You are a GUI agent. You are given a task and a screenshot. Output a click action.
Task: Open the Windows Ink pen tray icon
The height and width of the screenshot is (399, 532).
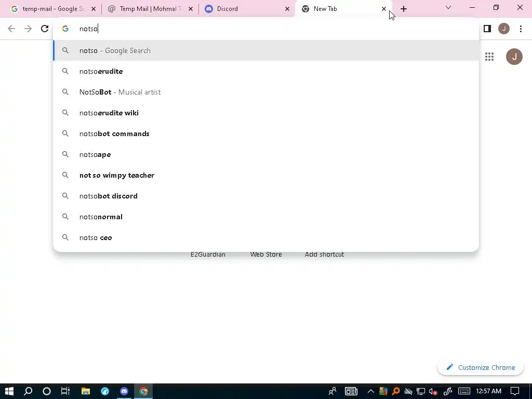point(448,391)
